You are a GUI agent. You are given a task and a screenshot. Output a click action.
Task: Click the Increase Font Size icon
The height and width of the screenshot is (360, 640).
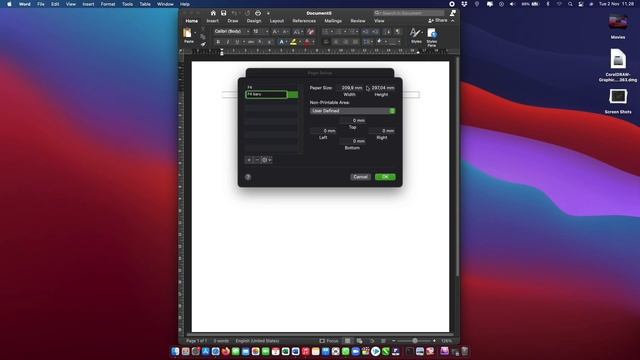coord(275,31)
